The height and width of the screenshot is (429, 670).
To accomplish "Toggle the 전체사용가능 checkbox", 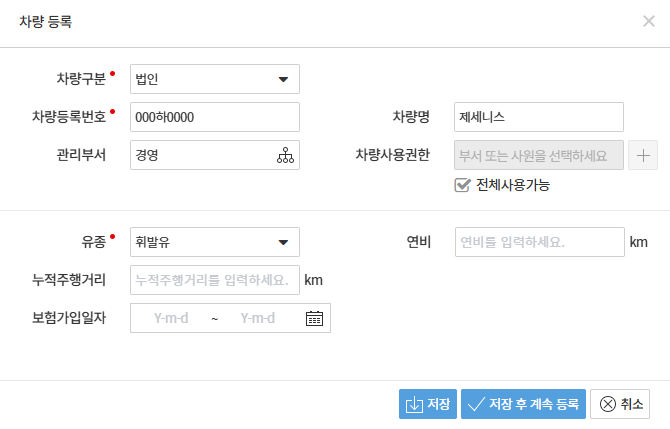I will [462, 185].
